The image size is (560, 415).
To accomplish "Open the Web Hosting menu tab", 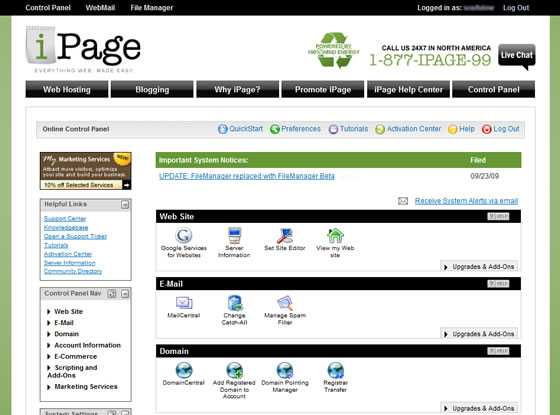I will 67,89.
